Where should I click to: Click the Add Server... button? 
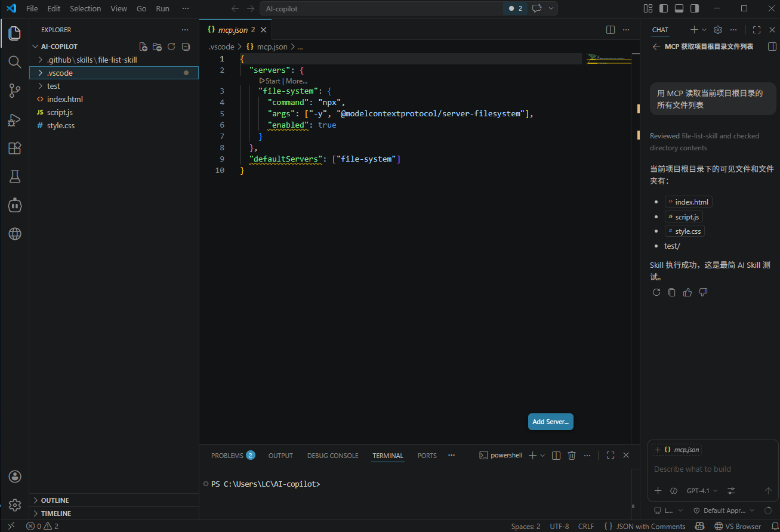[550, 422]
